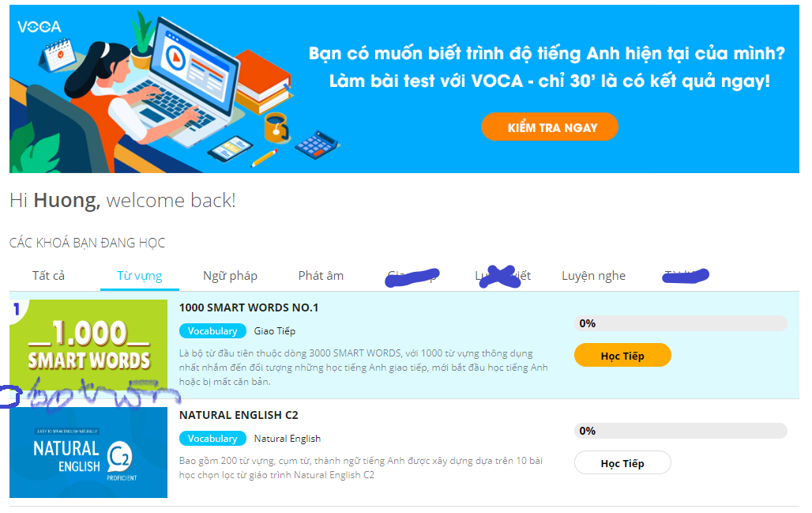This screenshot has height=513, width=812.
Task: Click the VOCA logo in banner
Action: tap(39, 26)
